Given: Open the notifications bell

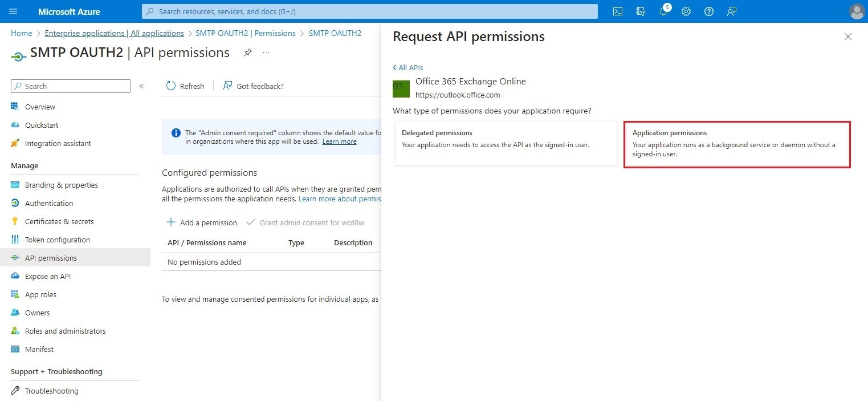Looking at the screenshot, I should pos(663,11).
